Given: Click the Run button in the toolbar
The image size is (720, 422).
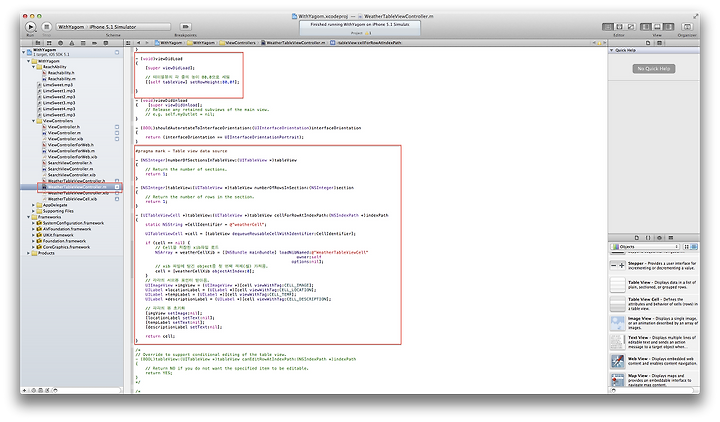Looking at the screenshot, I should click(x=30, y=27).
